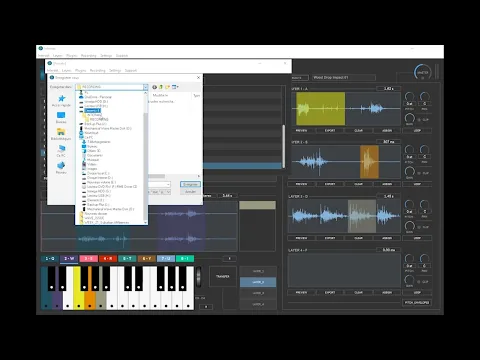Open the PITCH_ENVELOPE button
Screen dimensions: 480x360
click(x=417, y=303)
